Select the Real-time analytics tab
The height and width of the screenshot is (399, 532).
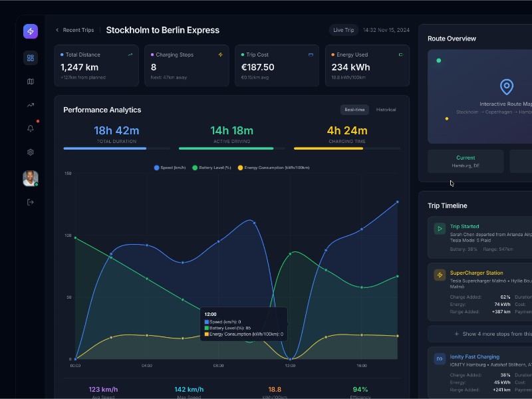(354, 109)
